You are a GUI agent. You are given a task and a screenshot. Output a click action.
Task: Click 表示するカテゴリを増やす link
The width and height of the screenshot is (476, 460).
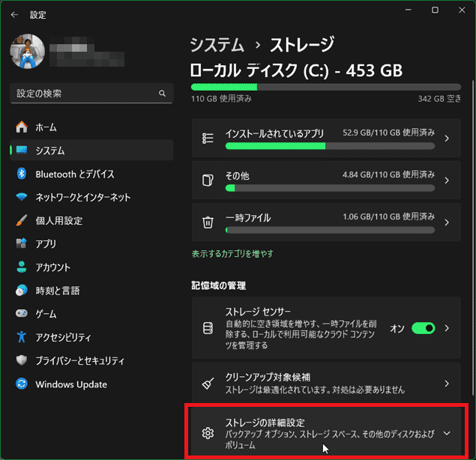point(232,254)
